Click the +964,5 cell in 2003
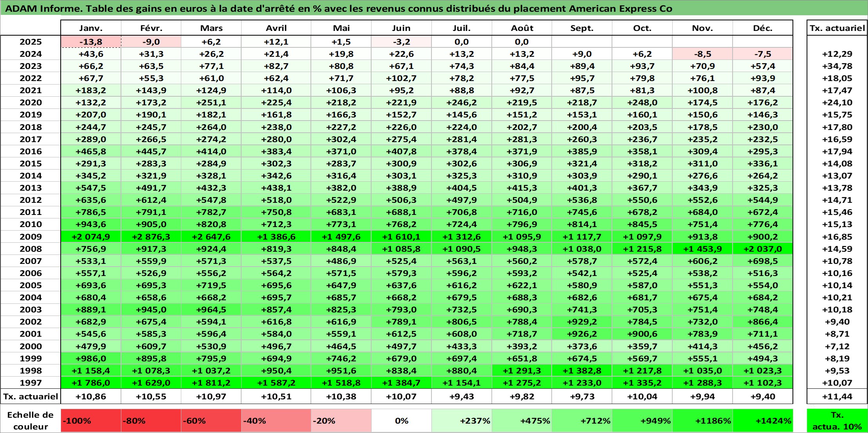This screenshot has height=433, width=868. point(211,309)
